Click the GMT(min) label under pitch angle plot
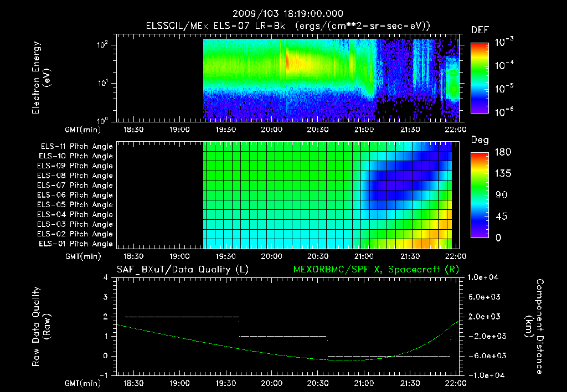Image resolution: width=567 pixels, height=392 pixels. [83, 256]
